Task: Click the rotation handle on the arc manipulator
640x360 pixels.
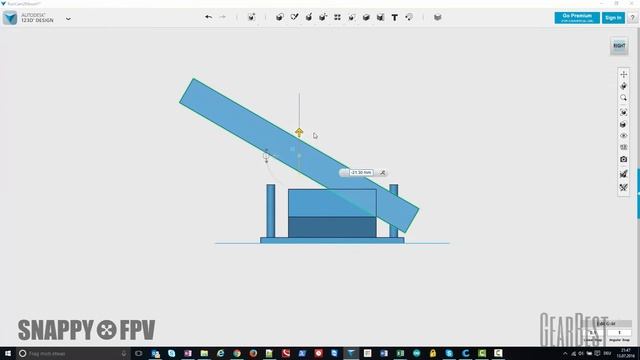Action: click(x=266, y=156)
